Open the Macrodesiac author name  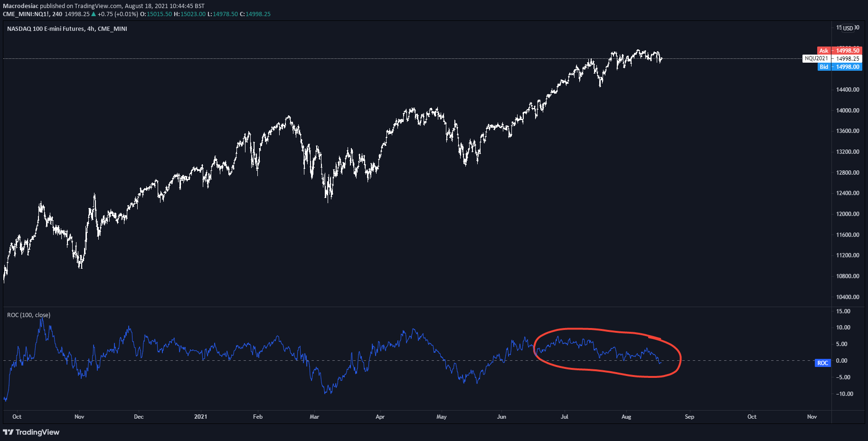[x=20, y=6]
